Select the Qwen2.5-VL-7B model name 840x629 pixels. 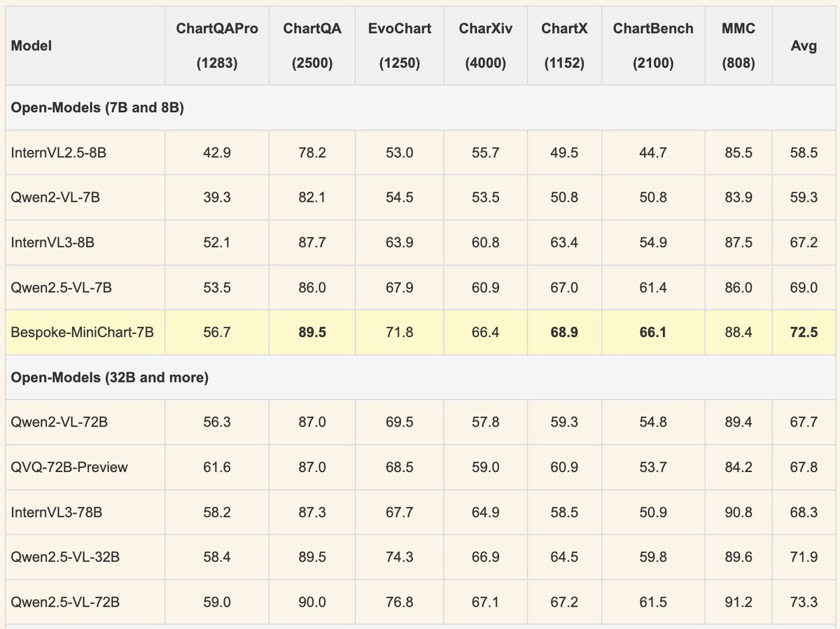pyautogui.click(x=60, y=287)
